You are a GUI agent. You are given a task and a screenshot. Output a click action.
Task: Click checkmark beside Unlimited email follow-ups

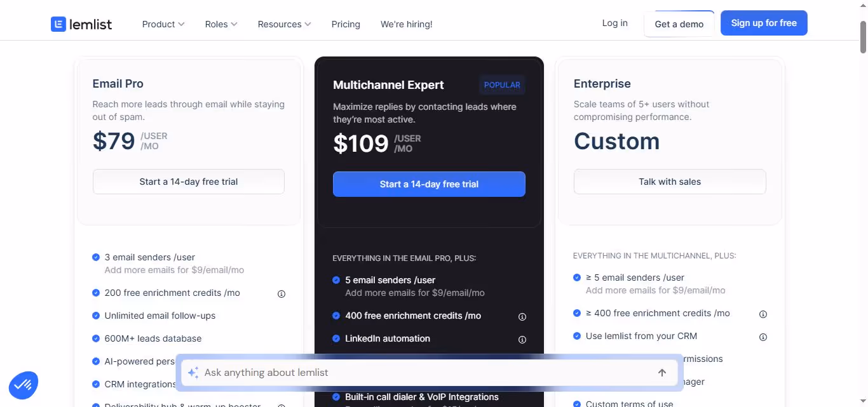(x=96, y=316)
